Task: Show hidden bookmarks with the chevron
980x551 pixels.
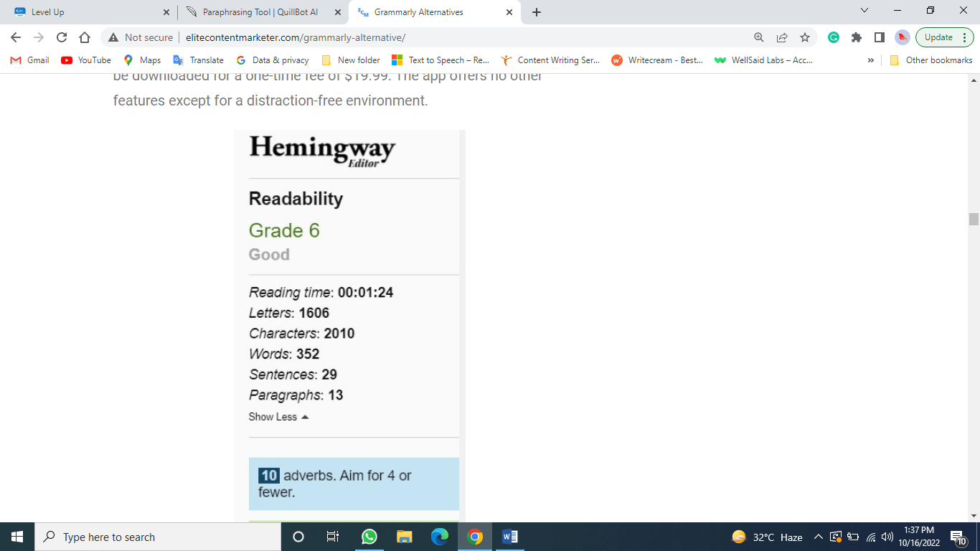Action: [x=871, y=60]
